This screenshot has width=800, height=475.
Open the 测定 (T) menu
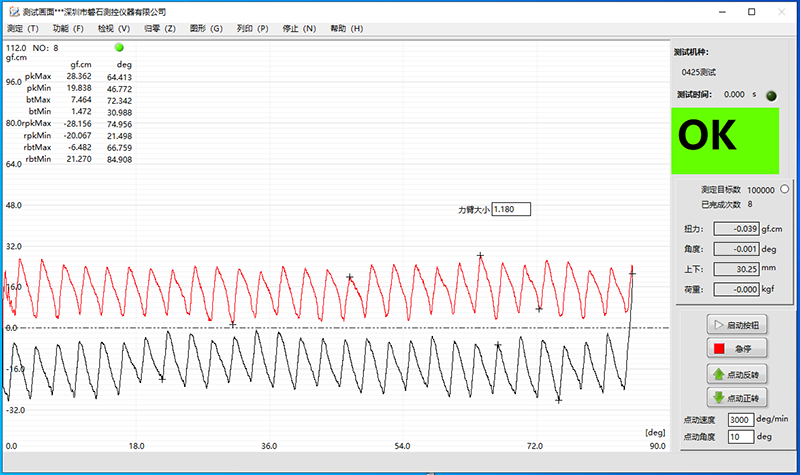(23, 28)
